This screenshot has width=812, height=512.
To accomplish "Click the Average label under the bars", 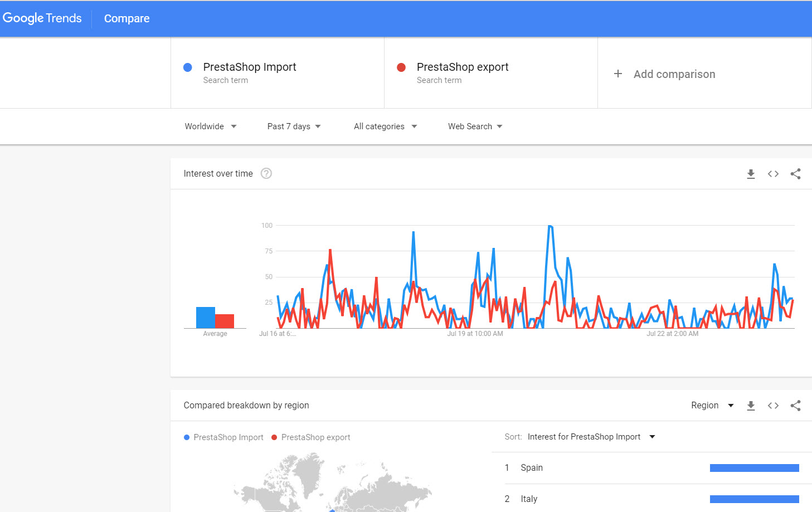I will 215,334.
